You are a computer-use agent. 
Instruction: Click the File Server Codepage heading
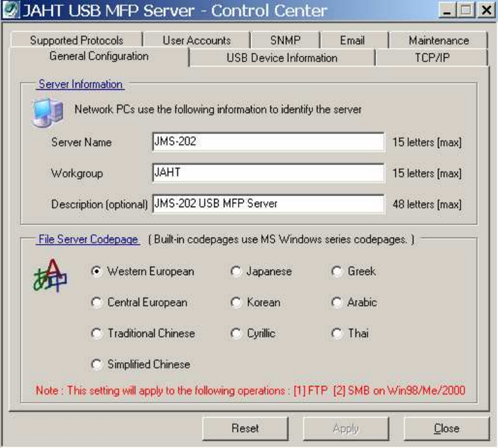(x=88, y=239)
